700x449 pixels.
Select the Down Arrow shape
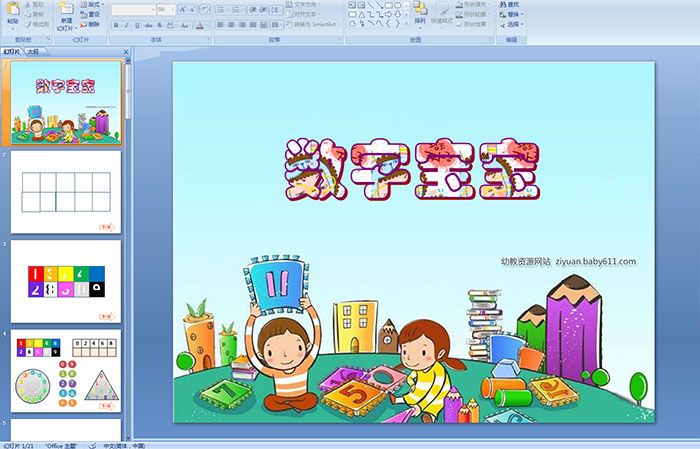(x=397, y=15)
